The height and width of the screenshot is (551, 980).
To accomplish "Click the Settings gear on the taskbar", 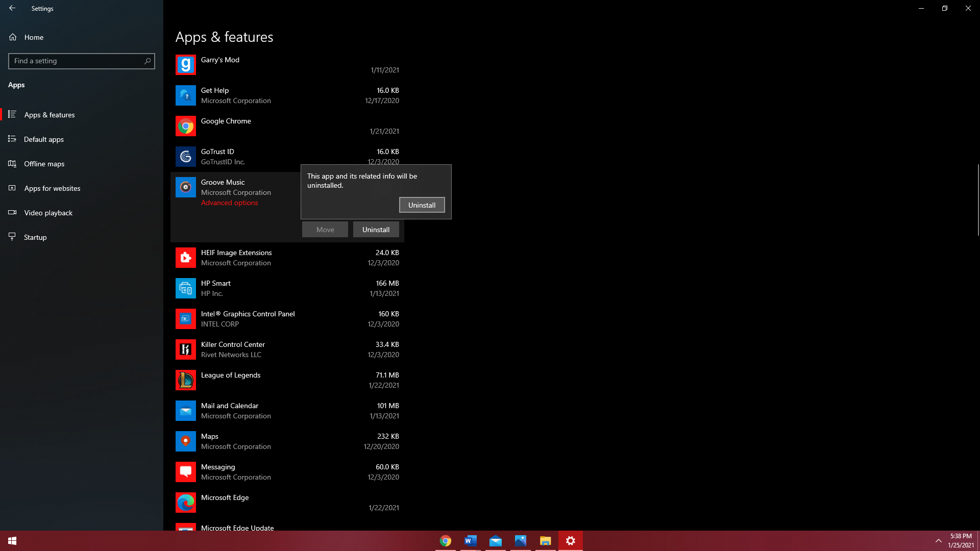I will tap(571, 541).
